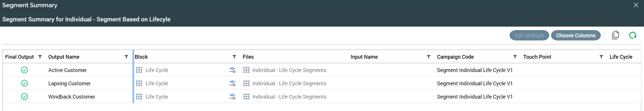
Task: Click the Edit Multiple button
Action: pyautogui.click(x=529, y=35)
